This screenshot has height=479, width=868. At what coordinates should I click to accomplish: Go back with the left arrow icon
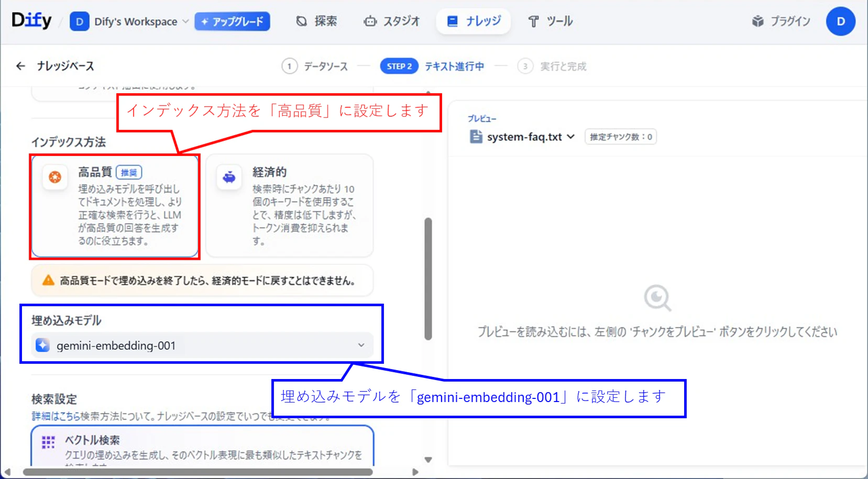pos(20,66)
